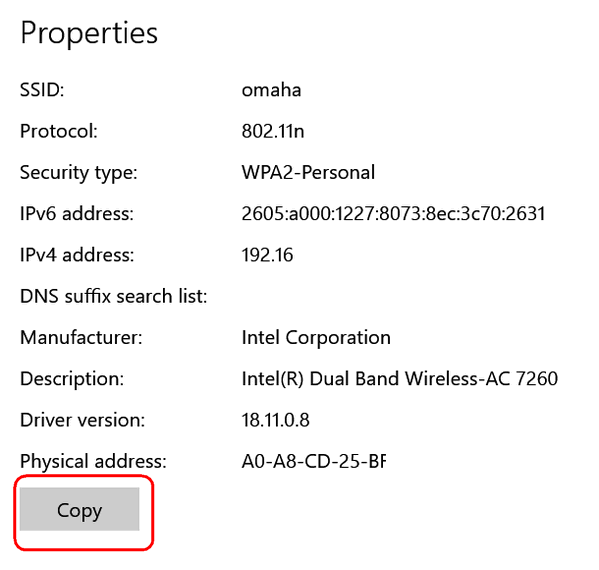The height and width of the screenshot is (570, 599).
Task: Select the driver version 18.11.0.8
Action: pyautogui.click(x=275, y=420)
